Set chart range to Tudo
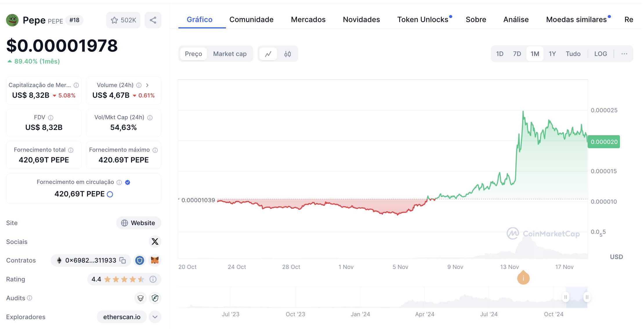This screenshot has width=644, height=329. pyautogui.click(x=573, y=54)
